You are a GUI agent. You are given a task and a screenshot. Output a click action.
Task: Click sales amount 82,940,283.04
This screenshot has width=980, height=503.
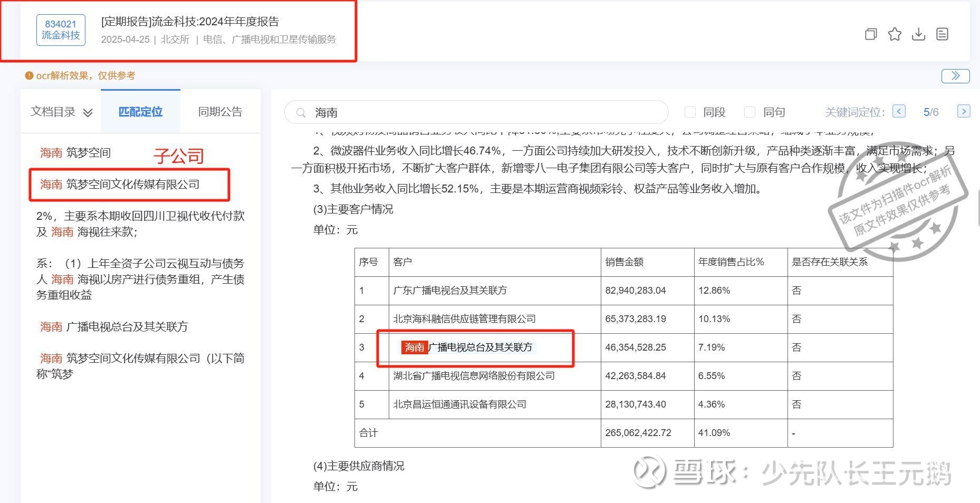pyautogui.click(x=636, y=291)
